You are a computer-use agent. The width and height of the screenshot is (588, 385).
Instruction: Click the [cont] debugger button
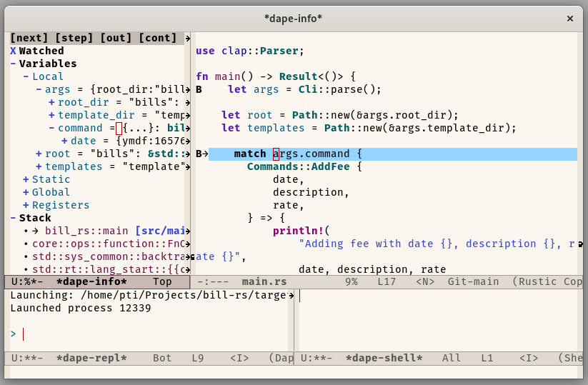coord(157,38)
